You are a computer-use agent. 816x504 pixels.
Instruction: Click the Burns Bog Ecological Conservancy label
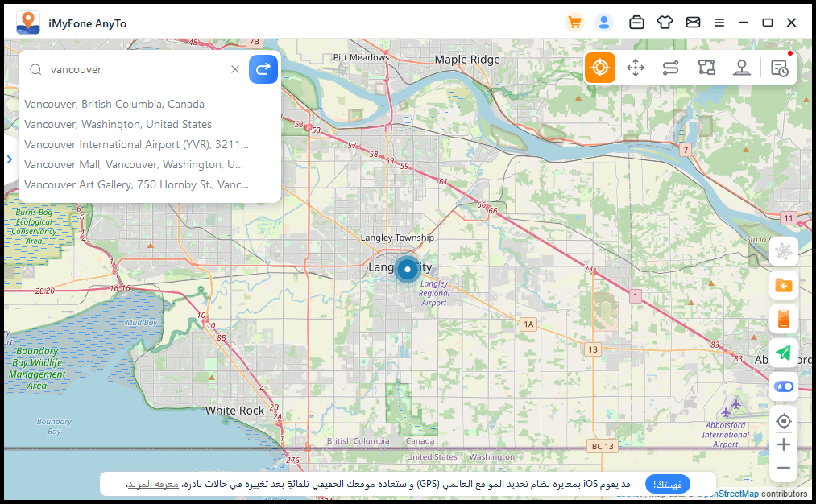click(35, 227)
